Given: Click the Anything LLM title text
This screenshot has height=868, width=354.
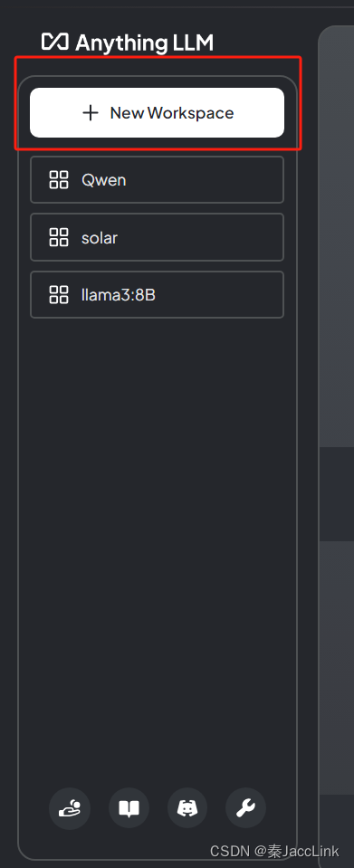Looking at the screenshot, I should point(144,43).
